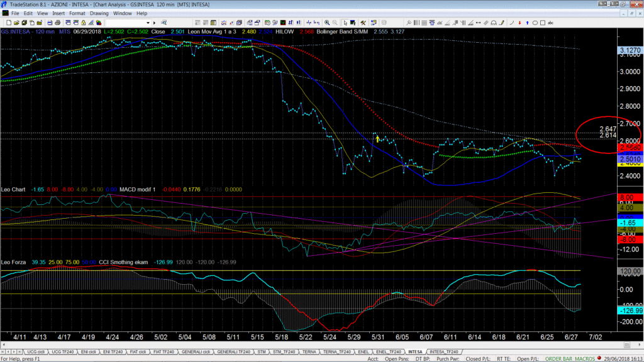Select the rectangle drawing tool
The height and width of the screenshot is (362, 644).
[543, 23]
